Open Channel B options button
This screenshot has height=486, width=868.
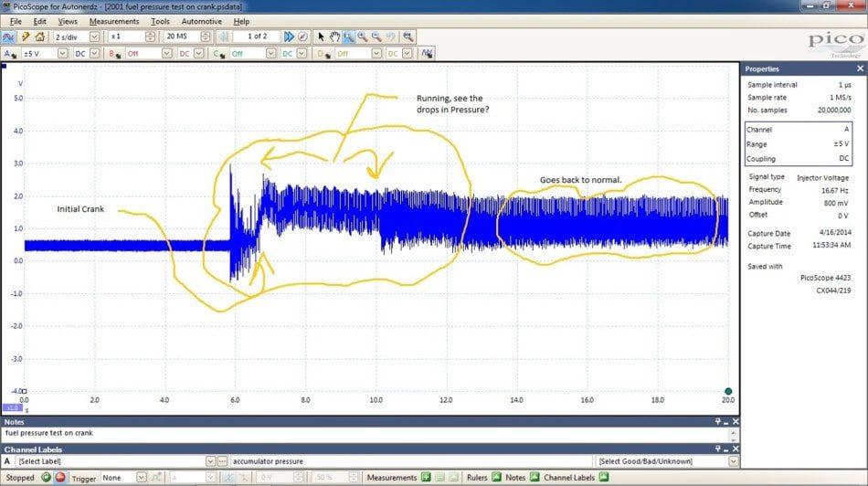114,54
